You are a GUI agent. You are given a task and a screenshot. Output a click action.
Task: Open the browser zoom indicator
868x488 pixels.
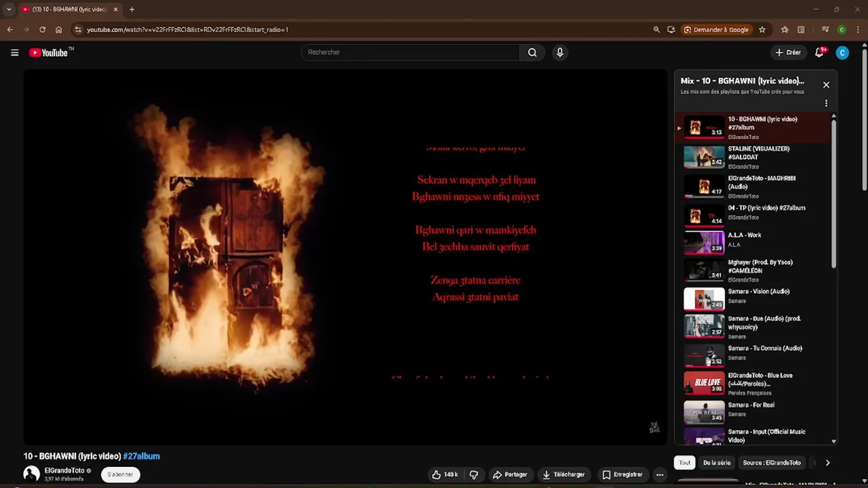pyautogui.click(x=656, y=29)
